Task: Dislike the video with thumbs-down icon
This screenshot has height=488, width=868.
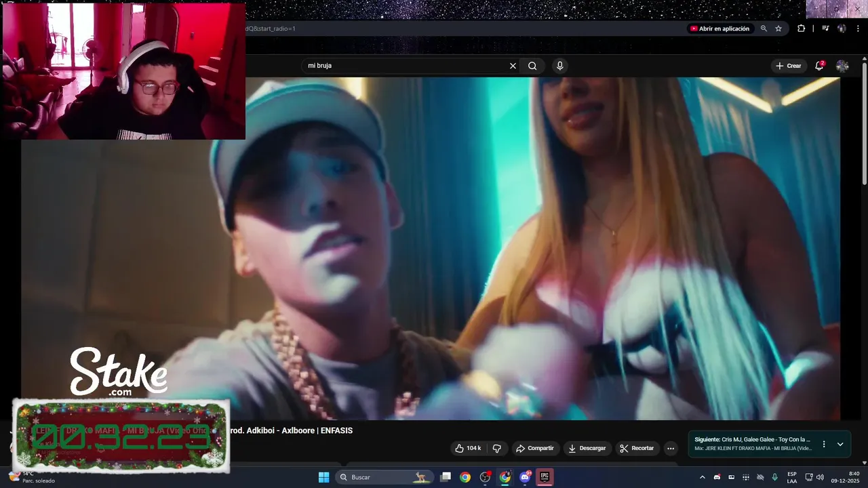Action: click(x=497, y=448)
